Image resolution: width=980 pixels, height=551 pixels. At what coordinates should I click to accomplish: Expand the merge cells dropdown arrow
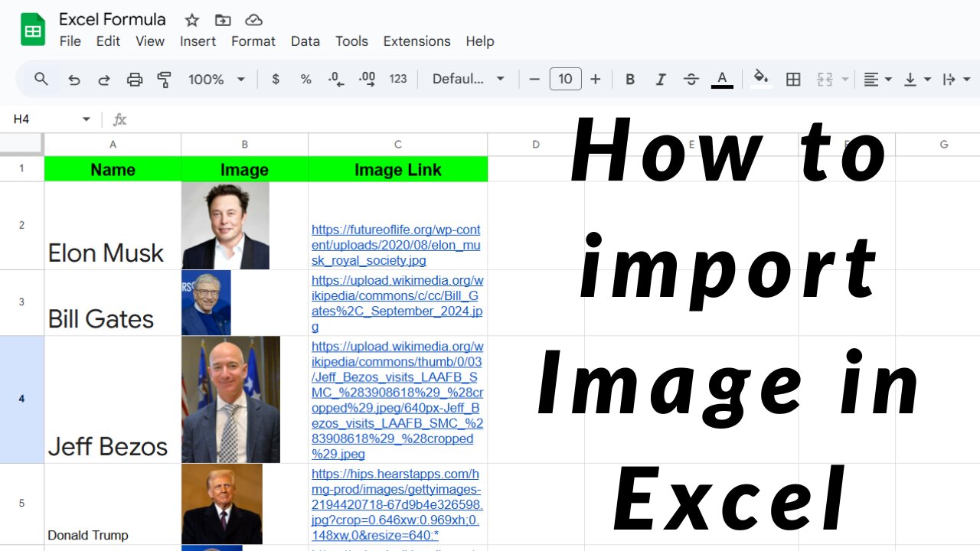(x=845, y=79)
